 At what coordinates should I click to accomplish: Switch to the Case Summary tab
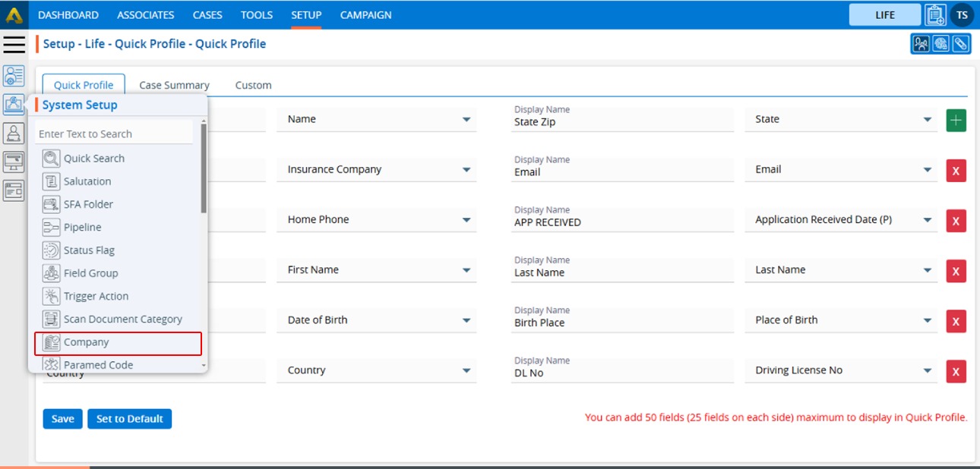[174, 85]
